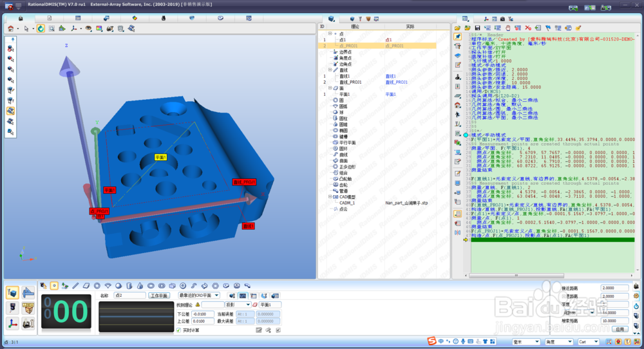This screenshot has width=644, height=349.
Task: Click the 接近距离 value field 2.0000
Action: pos(614,288)
